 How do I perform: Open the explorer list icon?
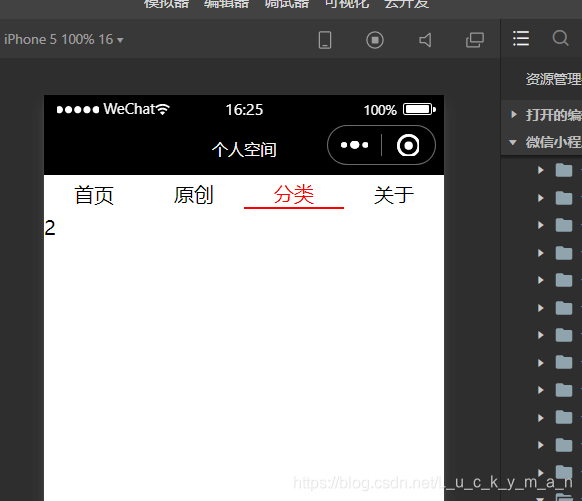(521, 39)
